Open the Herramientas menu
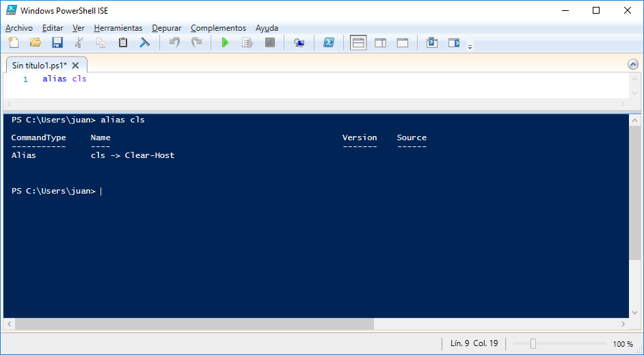Viewport: 644px width, 355px height. point(118,28)
